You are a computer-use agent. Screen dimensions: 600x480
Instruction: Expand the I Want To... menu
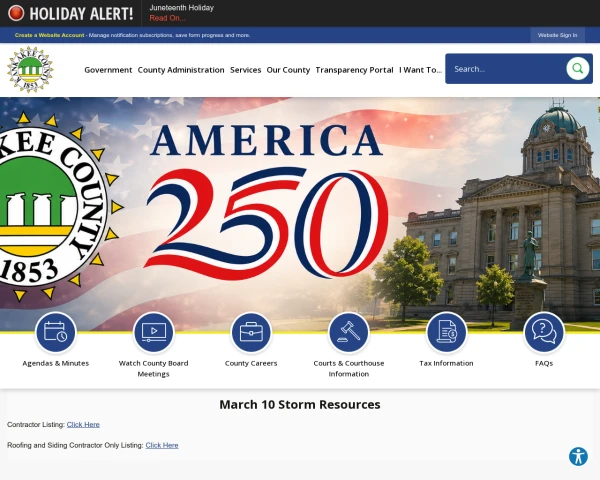click(421, 70)
